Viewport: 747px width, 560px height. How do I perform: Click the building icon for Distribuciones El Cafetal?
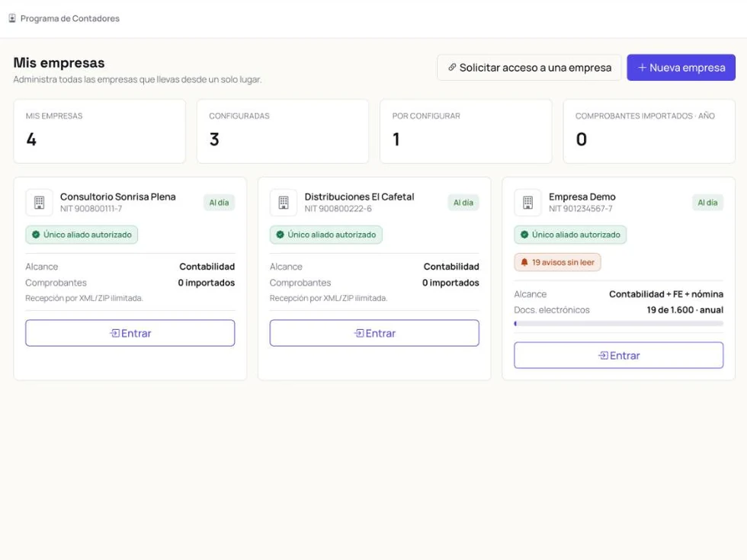[284, 203]
